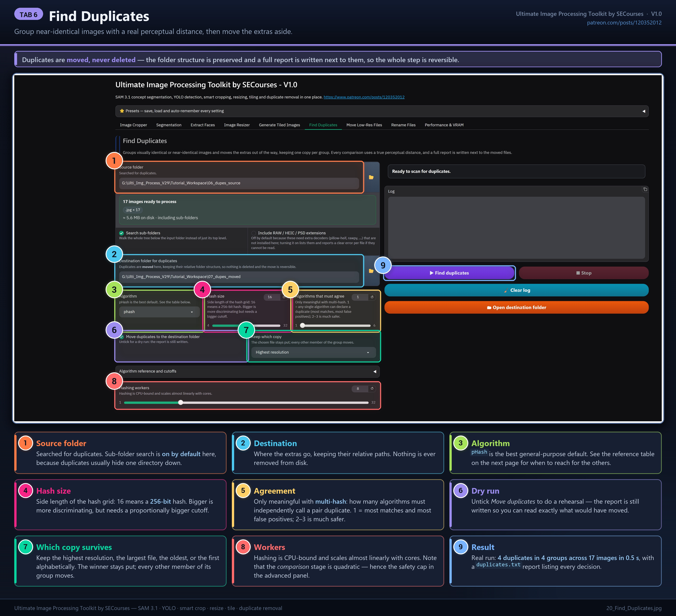Click the 'duplicates.txt' code text in Result card

(498, 565)
